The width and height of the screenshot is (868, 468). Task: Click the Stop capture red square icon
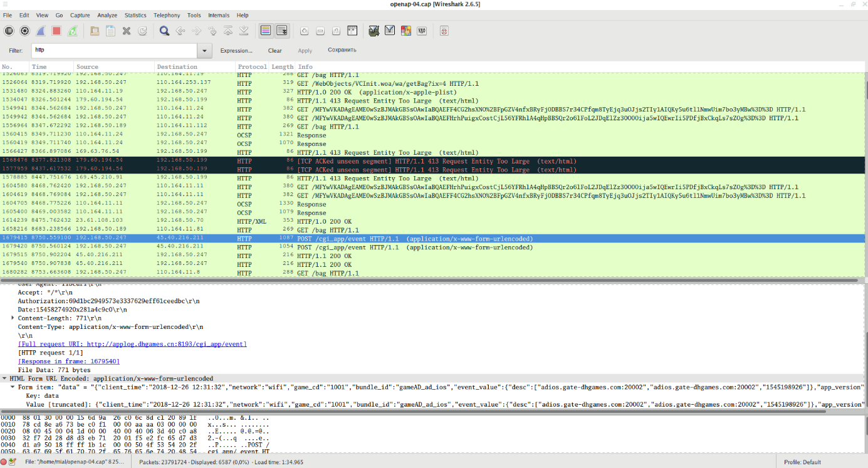[56, 31]
